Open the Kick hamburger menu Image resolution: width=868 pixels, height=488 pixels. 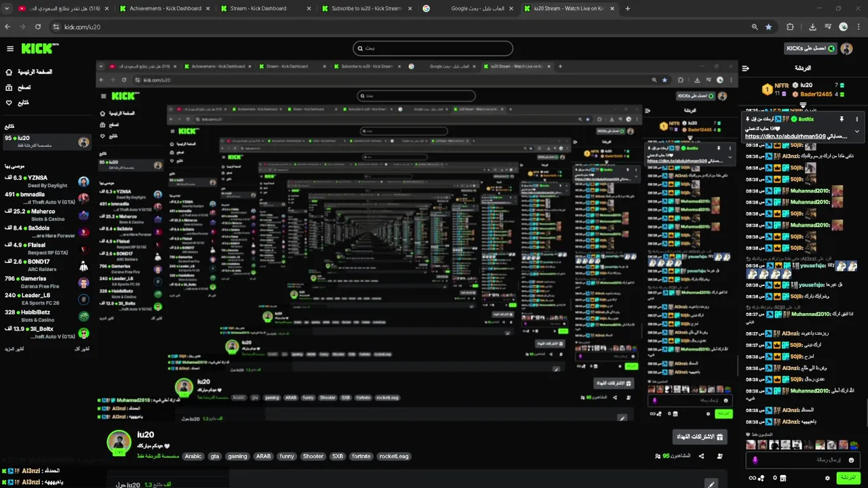[x=10, y=49]
